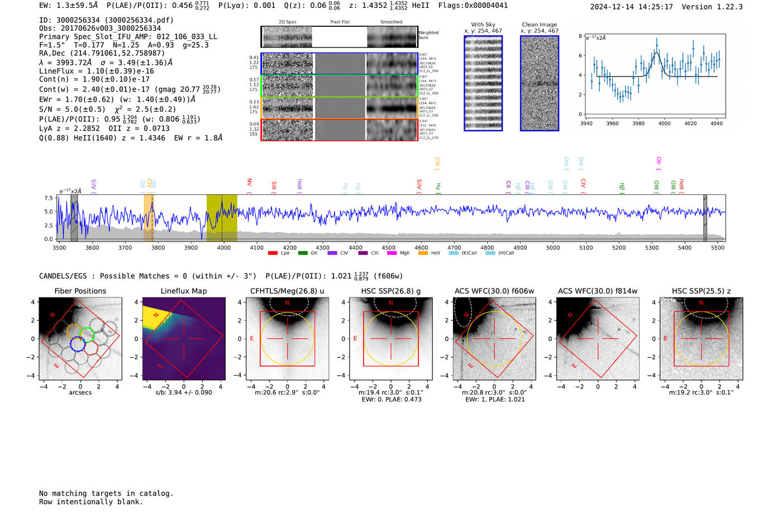Select the red-bordered fiber spectrum row
The width and height of the screenshot is (782, 532).
(340, 130)
